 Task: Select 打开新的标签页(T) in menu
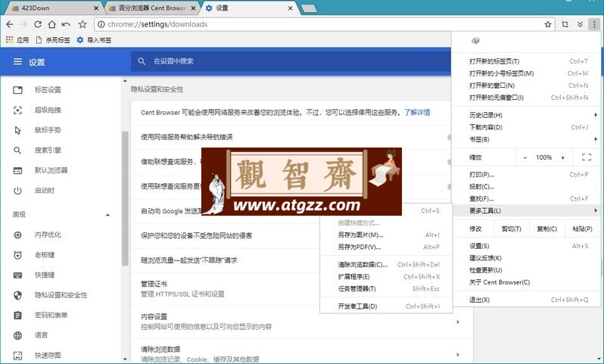click(x=526, y=61)
